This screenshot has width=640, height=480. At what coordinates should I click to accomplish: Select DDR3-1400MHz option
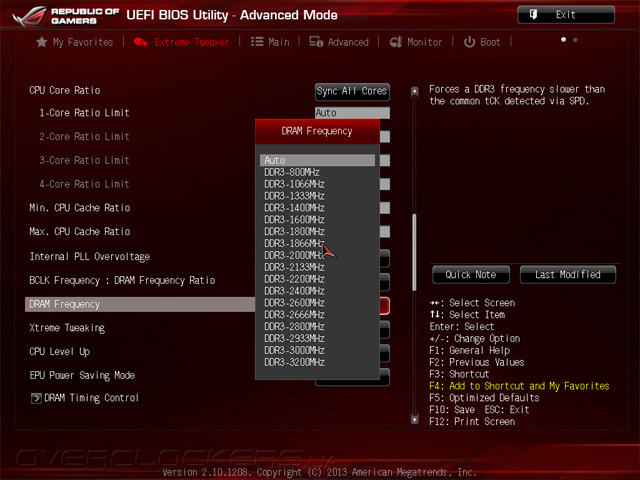(294, 208)
